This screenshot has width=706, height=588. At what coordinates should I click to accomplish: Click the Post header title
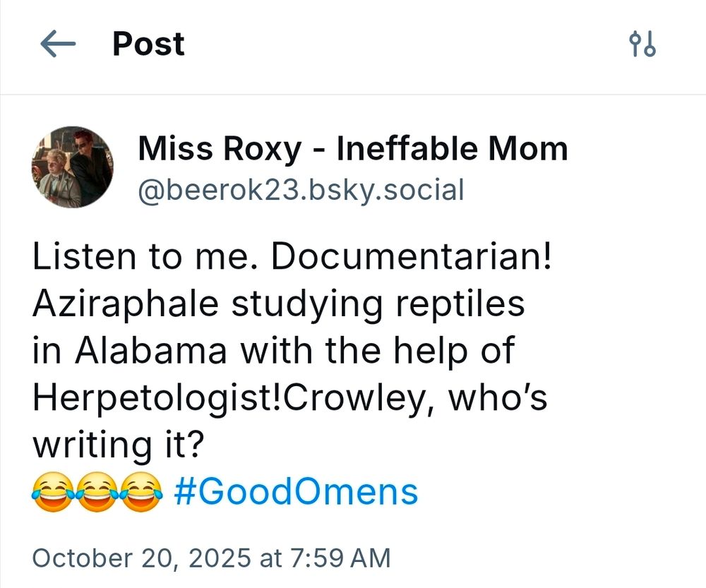pyautogui.click(x=148, y=44)
